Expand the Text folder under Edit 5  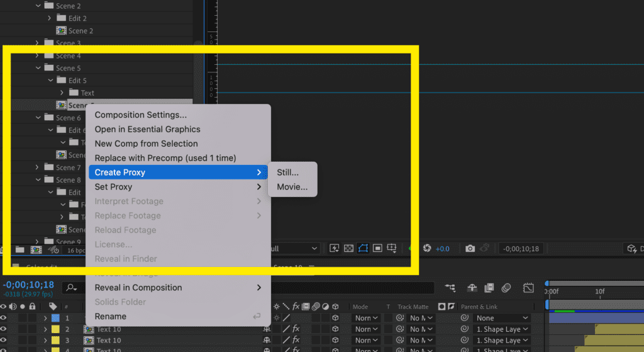click(x=62, y=93)
